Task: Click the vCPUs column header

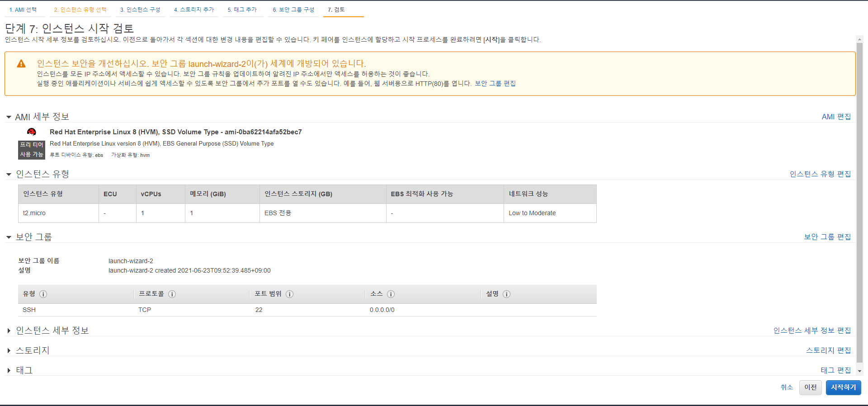Action: pos(160,194)
